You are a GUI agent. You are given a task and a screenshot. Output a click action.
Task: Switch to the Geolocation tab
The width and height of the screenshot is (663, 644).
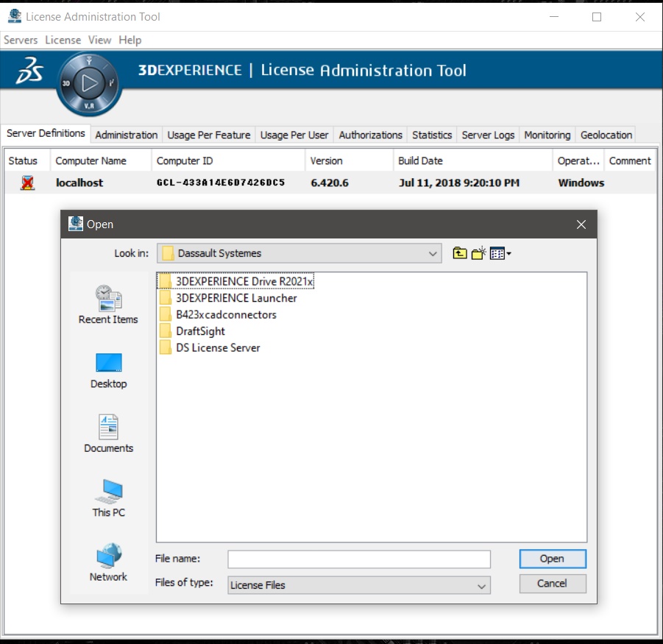(x=606, y=135)
